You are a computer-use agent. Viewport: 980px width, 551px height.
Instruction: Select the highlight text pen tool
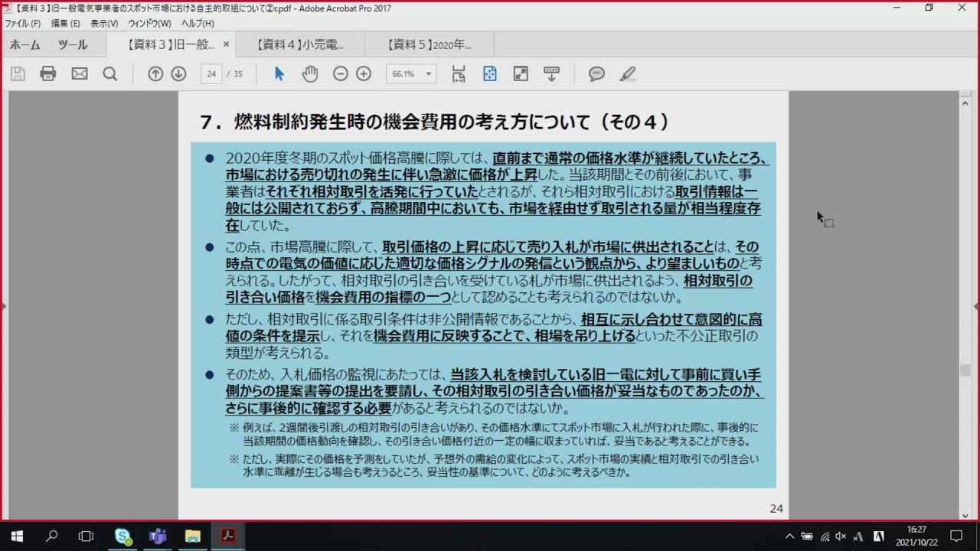pyautogui.click(x=628, y=74)
